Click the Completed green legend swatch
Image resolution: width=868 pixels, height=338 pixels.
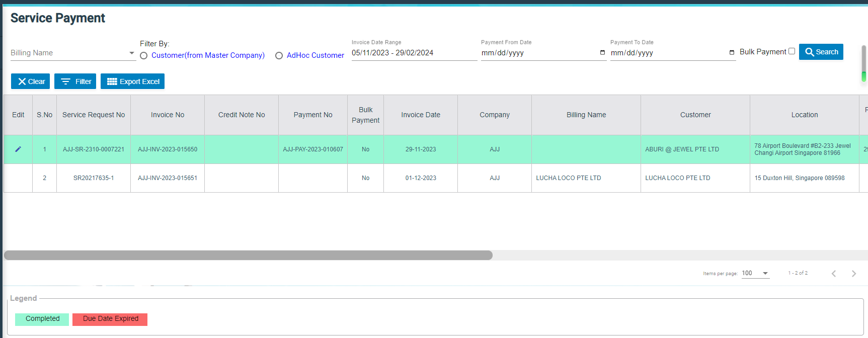(42, 319)
